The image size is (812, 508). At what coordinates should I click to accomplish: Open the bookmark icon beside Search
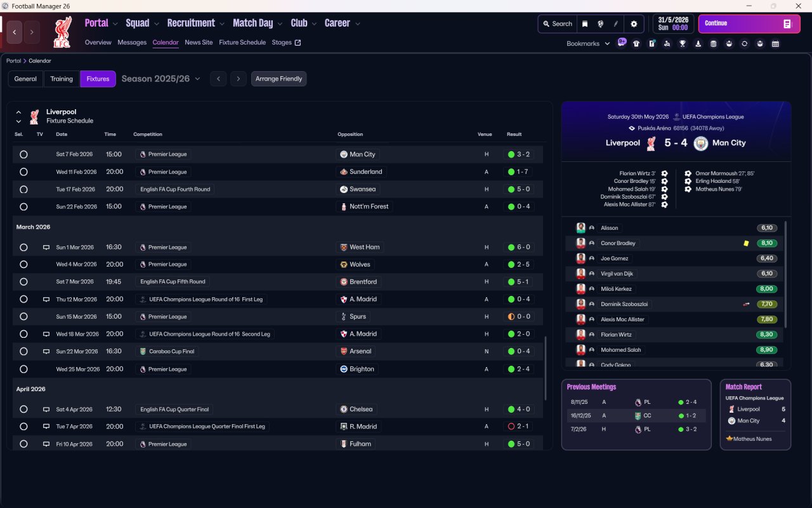pos(585,24)
